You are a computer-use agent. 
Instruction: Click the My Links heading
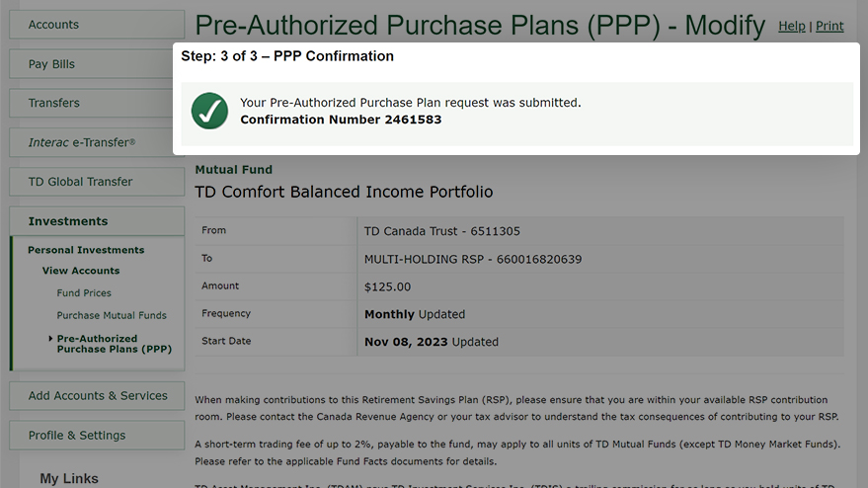69,478
